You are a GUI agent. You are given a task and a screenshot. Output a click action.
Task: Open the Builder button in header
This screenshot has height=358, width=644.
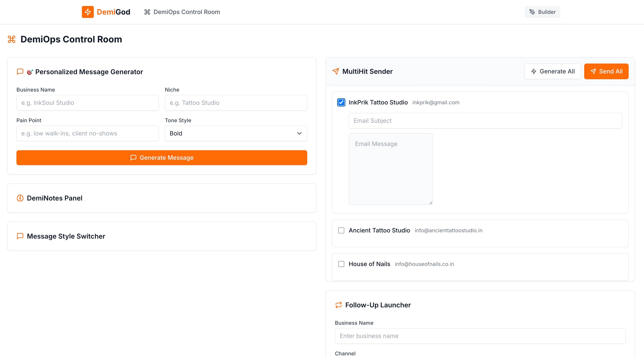tap(542, 12)
